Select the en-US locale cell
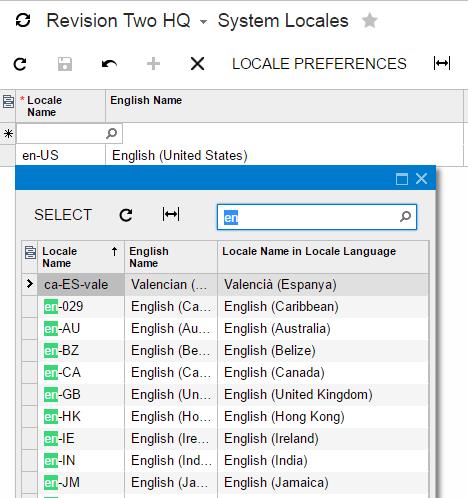468x498 pixels. tap(60, 155)
